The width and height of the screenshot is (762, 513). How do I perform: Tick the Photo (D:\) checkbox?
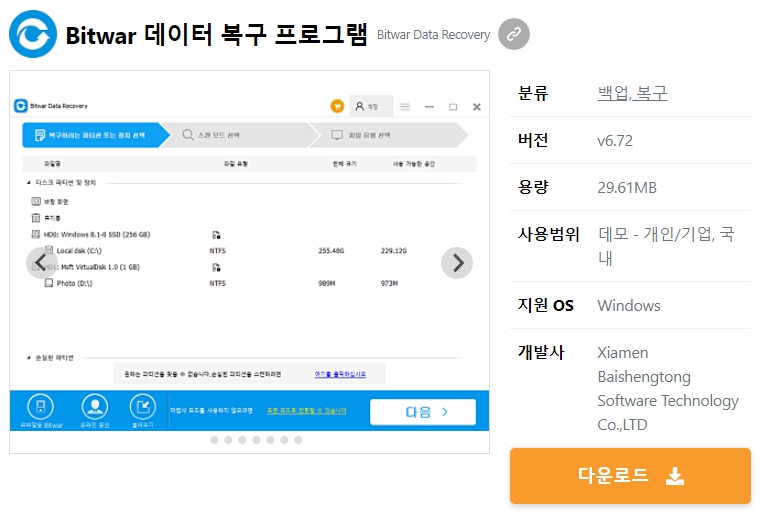pyautogui.click(x=49, y=283)
